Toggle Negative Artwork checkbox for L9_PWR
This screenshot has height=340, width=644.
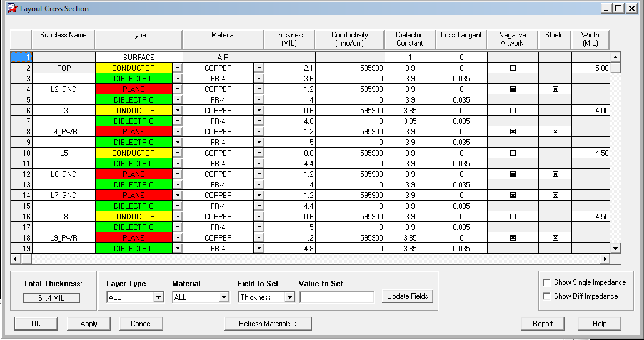513,237
